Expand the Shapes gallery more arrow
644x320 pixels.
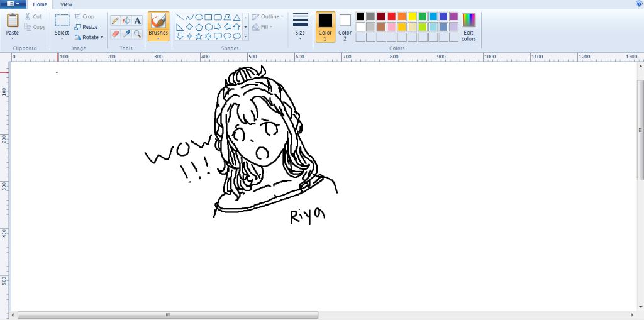click(x=246, y=36)
